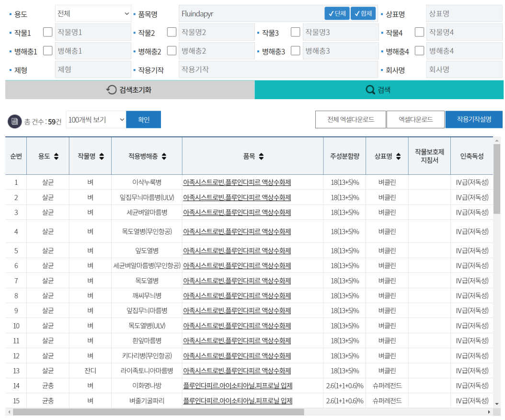Click the document icon beside 총 건수
The width and height of the screenshot is (505, 420).
pos(14,121)
